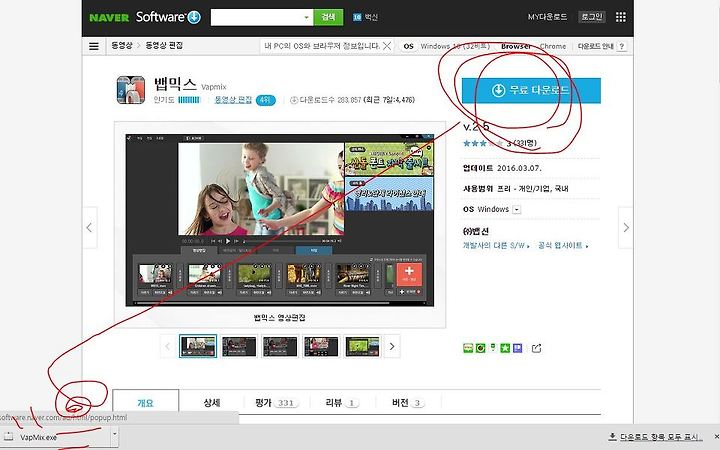The image size is (720, 450).
Task: Click the green circle cafe share icon
Action: (480, 348)
